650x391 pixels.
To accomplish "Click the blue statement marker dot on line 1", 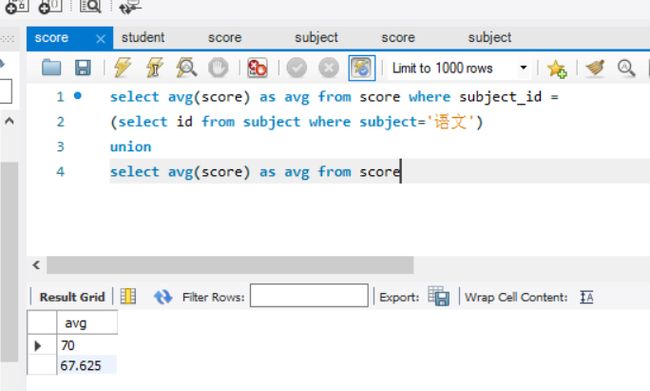I will pos(78,96).
